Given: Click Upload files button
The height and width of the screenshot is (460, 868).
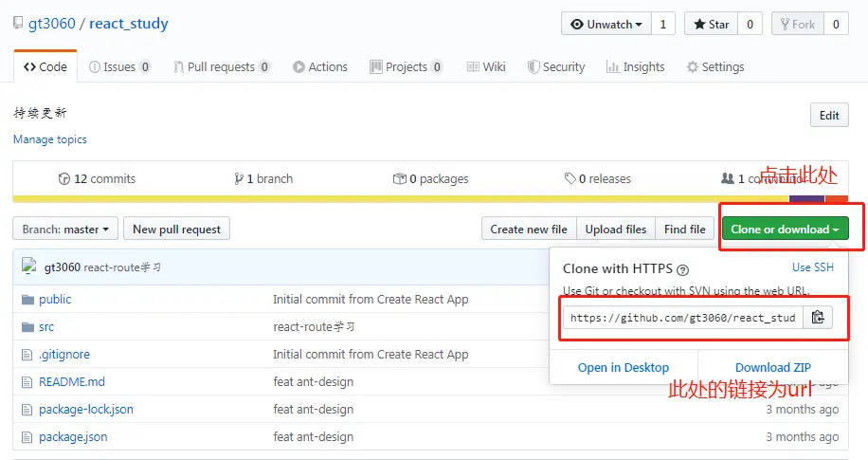Looking at the screenshot, I should tap(616, 229).
